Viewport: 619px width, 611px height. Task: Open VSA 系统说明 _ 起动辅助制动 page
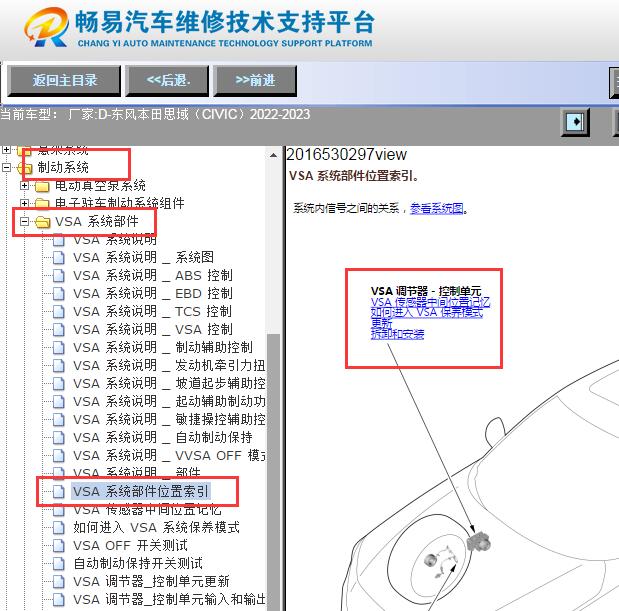point(169,401)
